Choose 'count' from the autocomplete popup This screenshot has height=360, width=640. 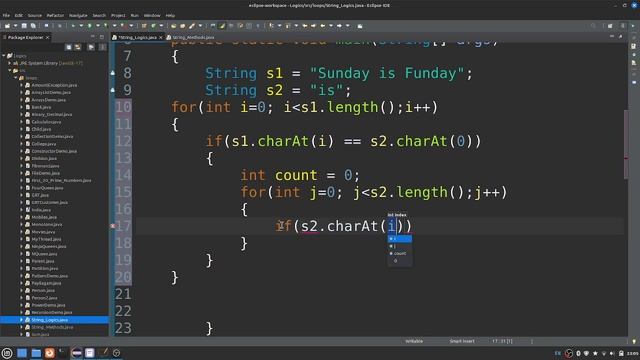tap(400, 253)
